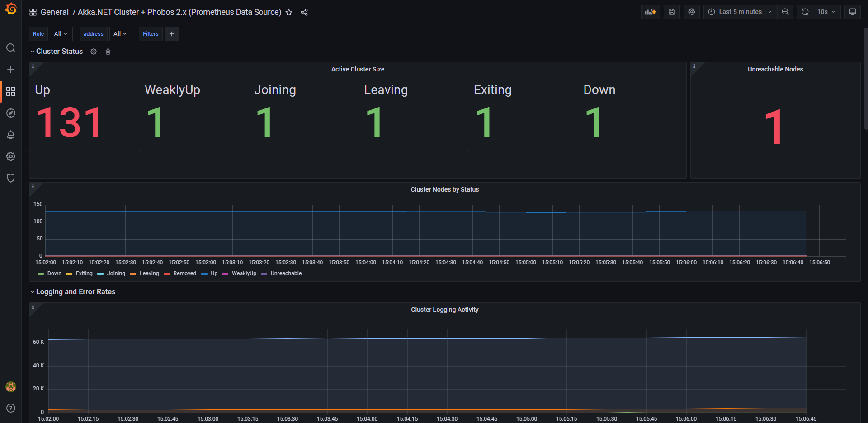Screen dimensions: 868x423
Task: Save the dashboard
Action: pyautogui.click(x=672, y=12)
